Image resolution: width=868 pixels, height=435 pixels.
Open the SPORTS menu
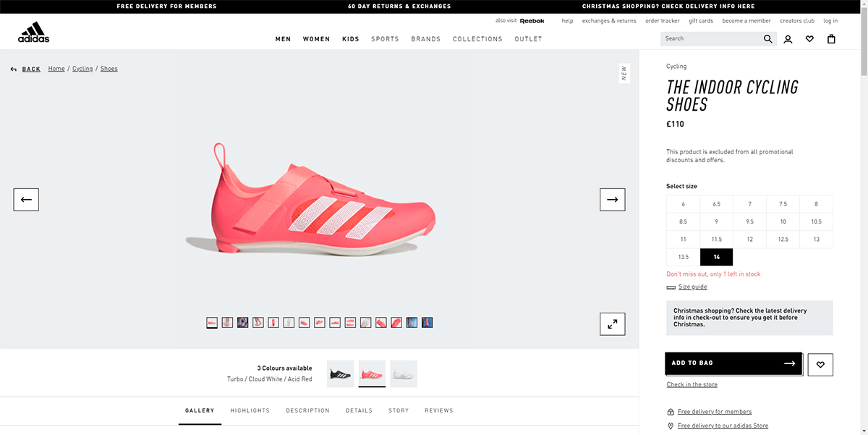point(385,39)
